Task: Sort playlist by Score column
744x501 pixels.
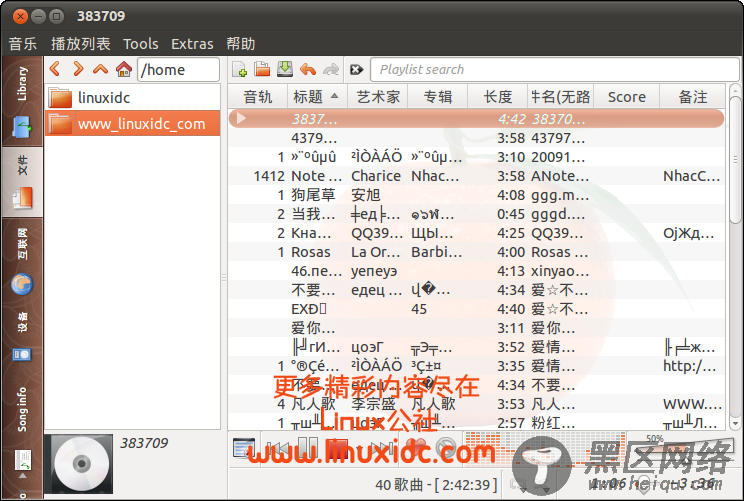Action: point(626,97)
